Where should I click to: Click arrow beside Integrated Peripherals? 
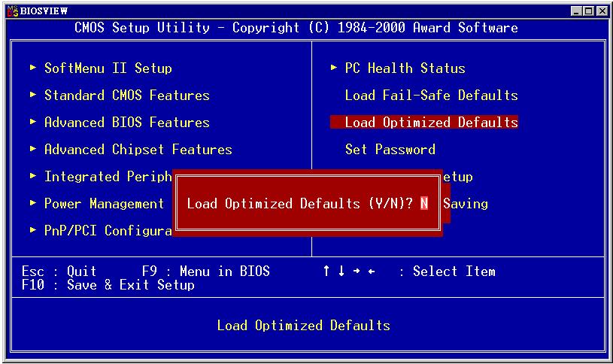[x=33, y=176]
